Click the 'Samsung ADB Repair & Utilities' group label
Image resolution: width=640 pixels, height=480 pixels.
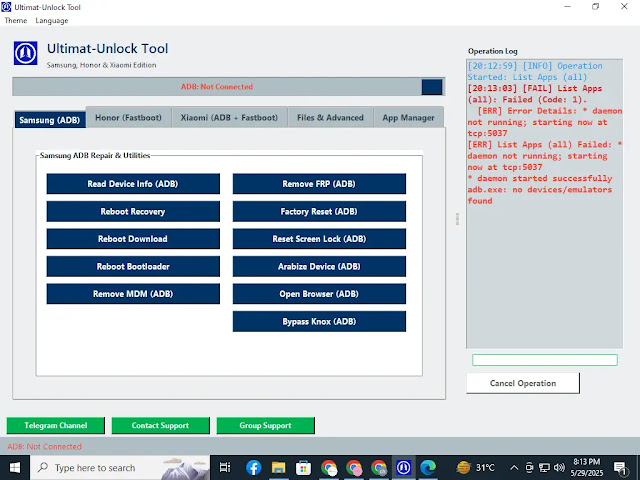95,156
